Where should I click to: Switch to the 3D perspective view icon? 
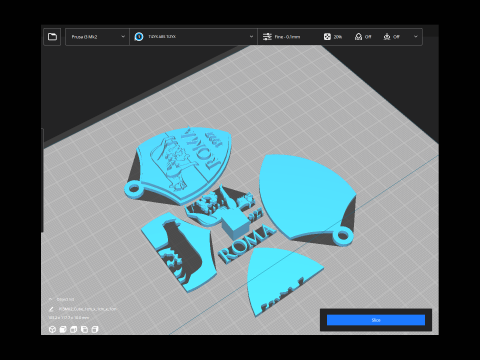coord(52,329)
